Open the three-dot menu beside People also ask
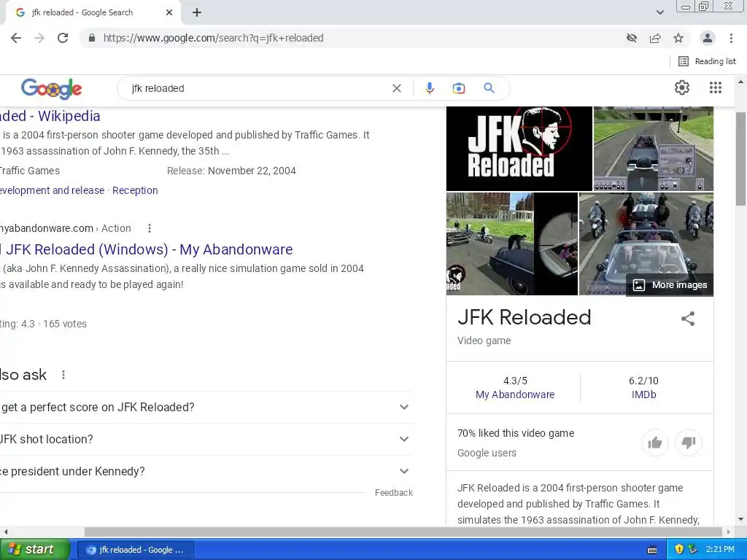Viewport: 747px width, 560px height. (63, 375)
